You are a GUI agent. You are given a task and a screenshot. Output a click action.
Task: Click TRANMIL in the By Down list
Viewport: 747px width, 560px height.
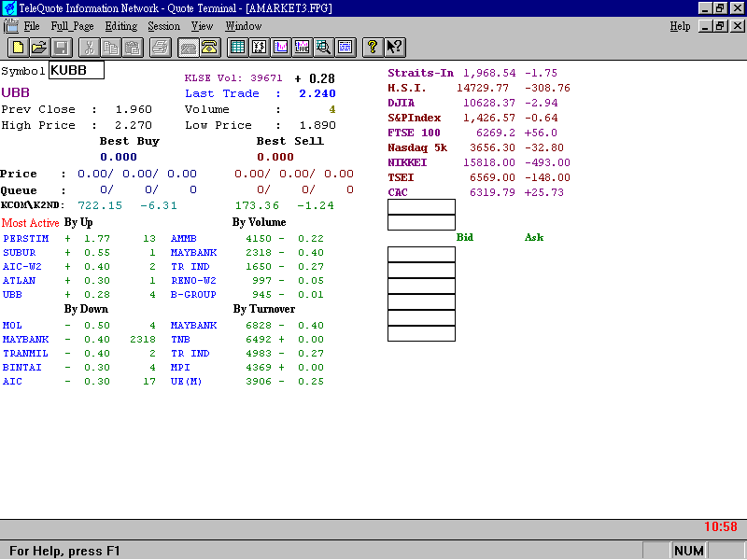tap(25, 354)
